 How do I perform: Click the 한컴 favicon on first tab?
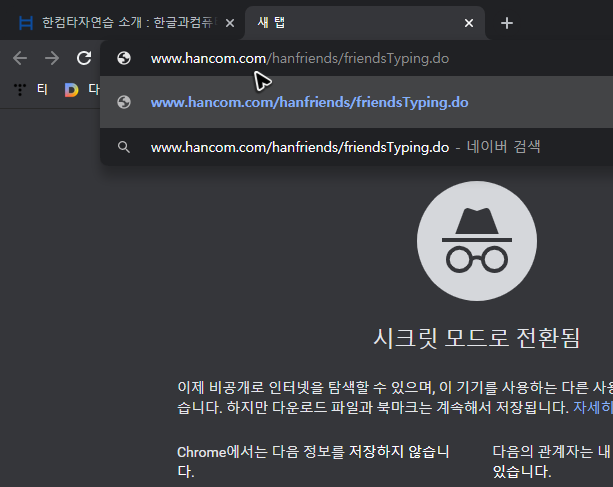click(26, 23)
